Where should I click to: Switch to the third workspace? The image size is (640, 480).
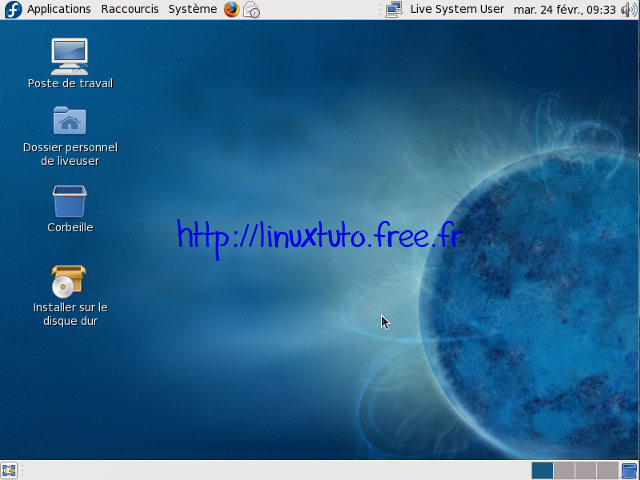tap(586, 470)
